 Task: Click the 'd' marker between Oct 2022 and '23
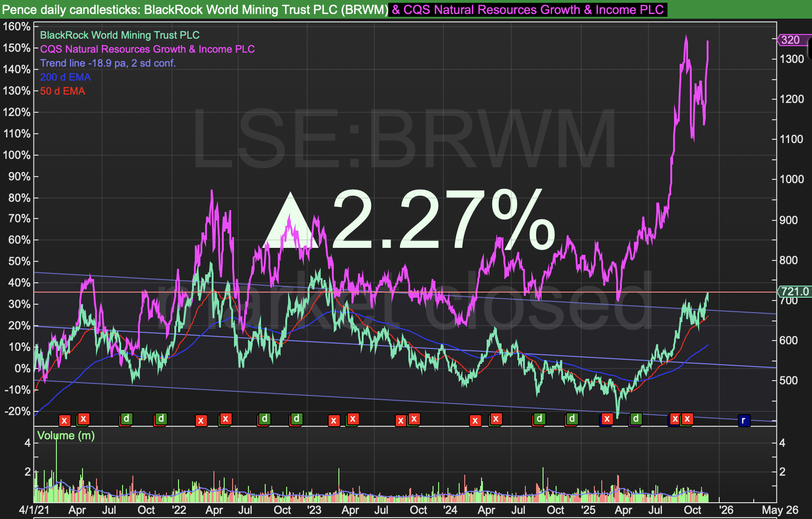296,419
